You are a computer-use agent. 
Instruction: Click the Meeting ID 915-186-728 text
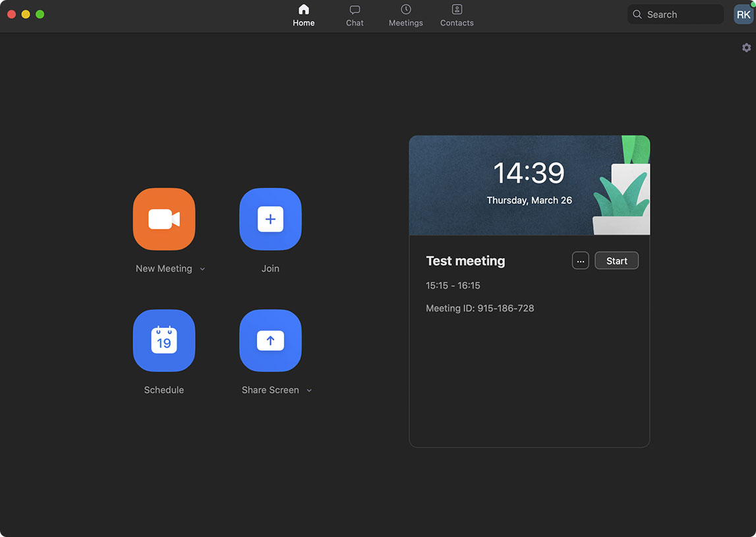(x=480, y=308)
